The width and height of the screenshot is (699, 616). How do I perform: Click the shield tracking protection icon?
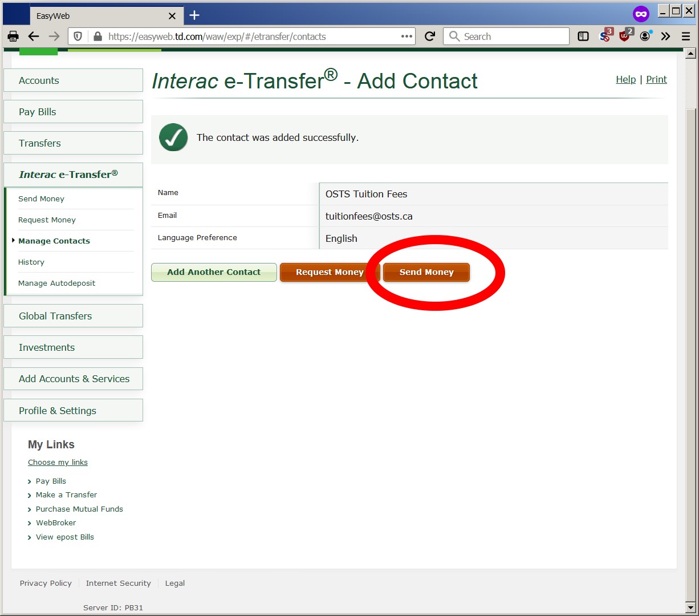[78, 36]
